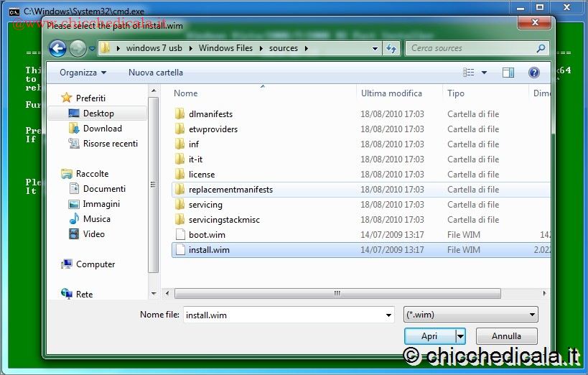This screenshot has width=588, height=375.
Task: Open the help question mark icon
Action: pos(533,73)
